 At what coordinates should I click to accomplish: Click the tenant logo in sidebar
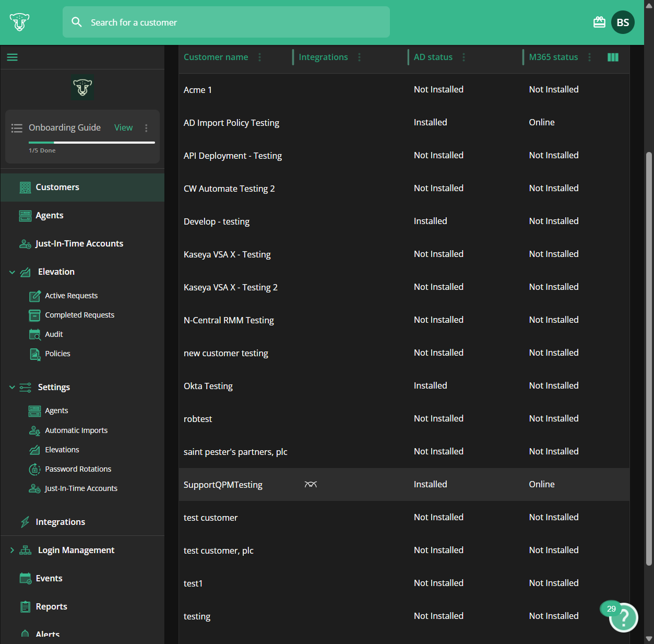pos(82,87)
